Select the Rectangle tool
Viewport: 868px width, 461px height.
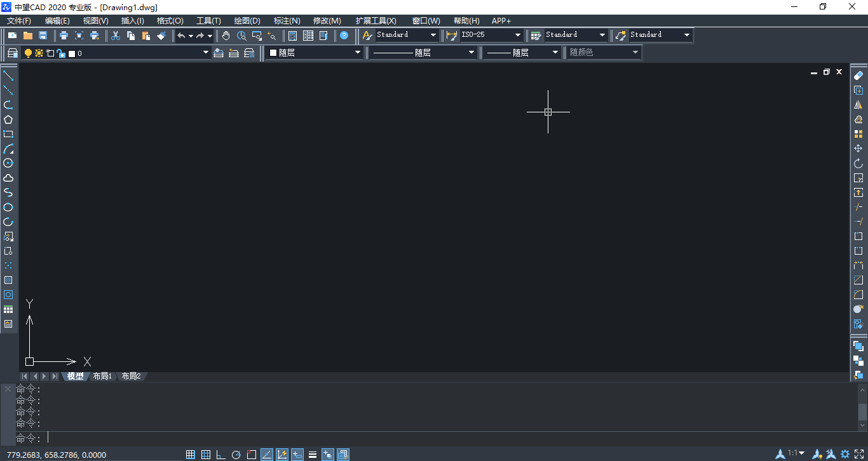coord(9,134)
